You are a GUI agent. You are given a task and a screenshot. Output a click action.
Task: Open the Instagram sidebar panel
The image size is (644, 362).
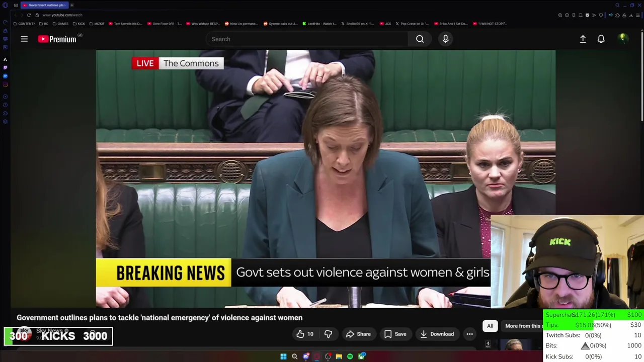(x=5, y=84)
